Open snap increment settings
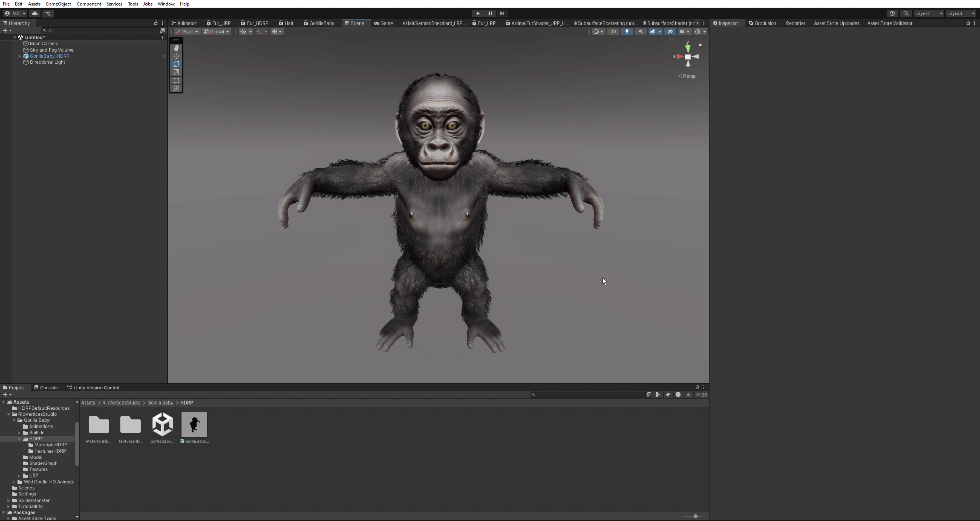 click(277, 32)
